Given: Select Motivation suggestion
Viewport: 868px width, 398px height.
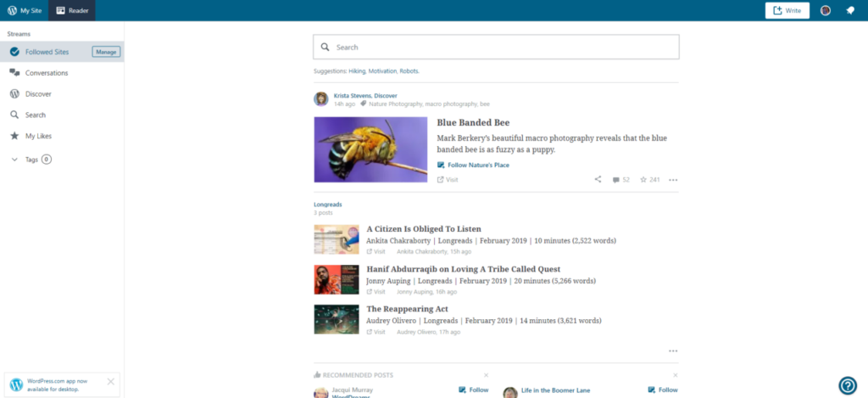Looking at the screenshot, I should (382, 71).
